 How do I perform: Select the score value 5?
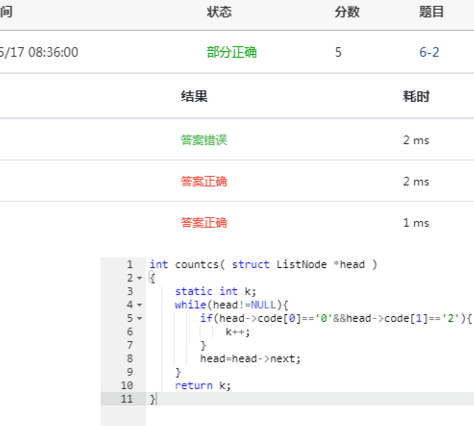pos(338,52)
